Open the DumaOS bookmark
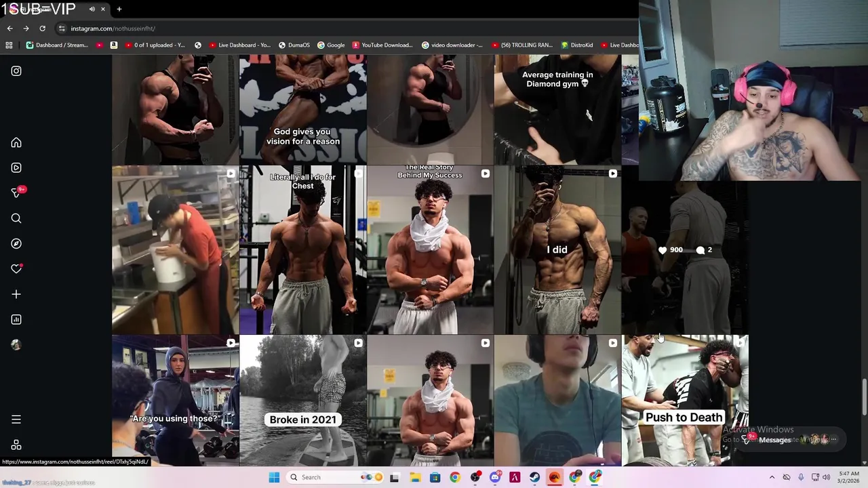 point(294,45)
